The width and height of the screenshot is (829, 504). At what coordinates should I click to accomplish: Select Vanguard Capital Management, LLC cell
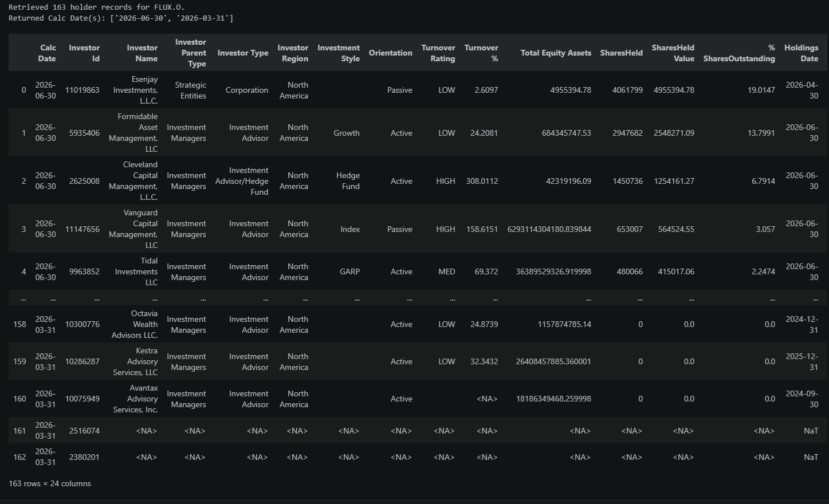click(133, 229)
